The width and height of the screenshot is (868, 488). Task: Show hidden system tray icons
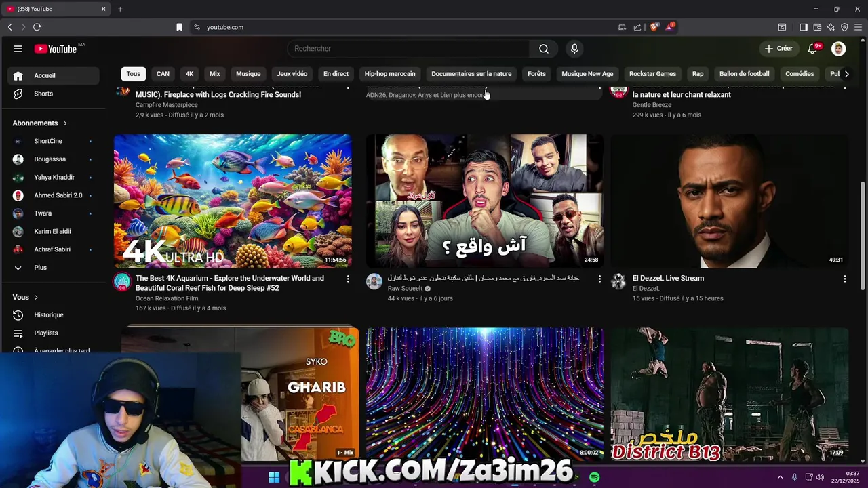(780, 477)
